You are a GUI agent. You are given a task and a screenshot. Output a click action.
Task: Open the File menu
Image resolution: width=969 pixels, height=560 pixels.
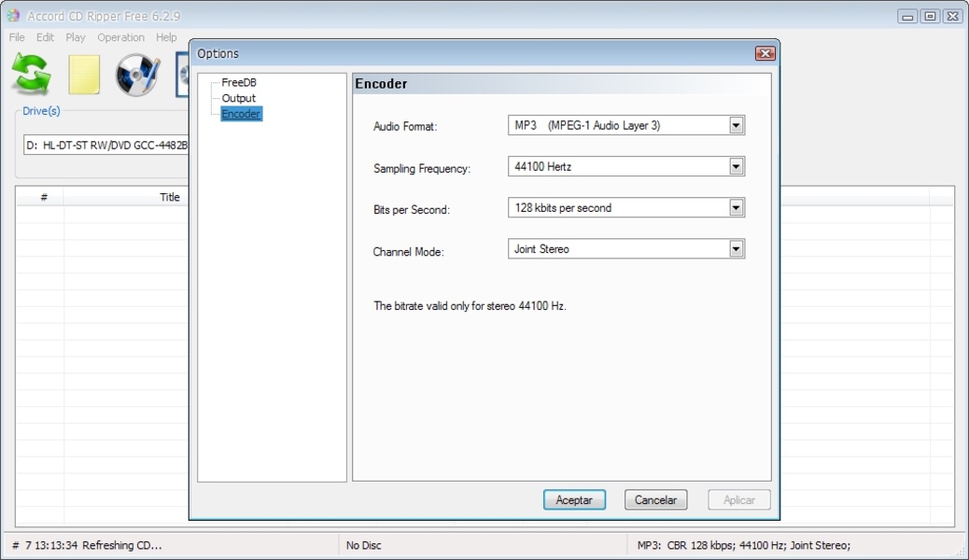tap(17, 37)
